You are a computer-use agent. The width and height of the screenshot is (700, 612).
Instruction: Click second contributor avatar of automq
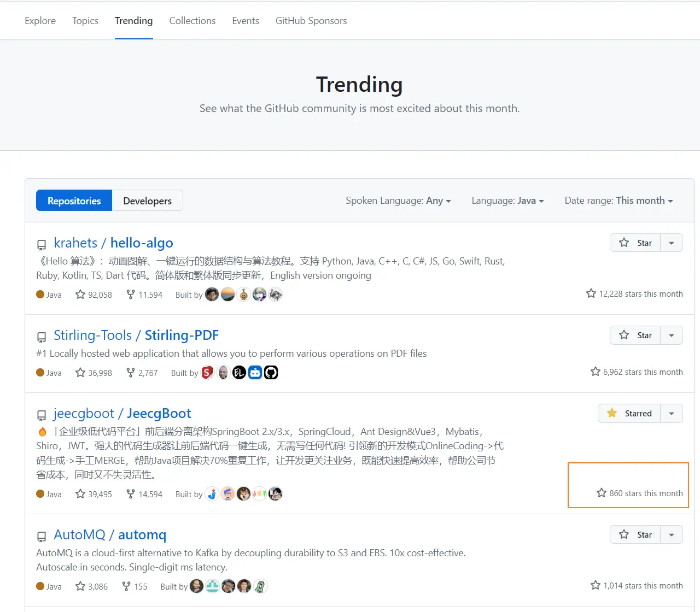[213, 586]
